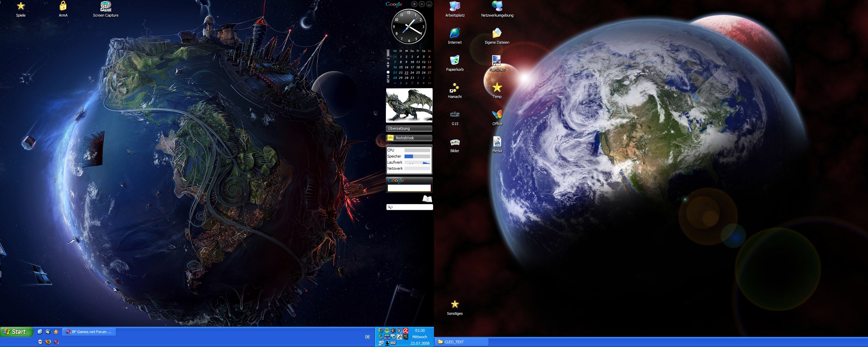
Task: Select day 31 in the calendar
Action: (x=412, y=78)
